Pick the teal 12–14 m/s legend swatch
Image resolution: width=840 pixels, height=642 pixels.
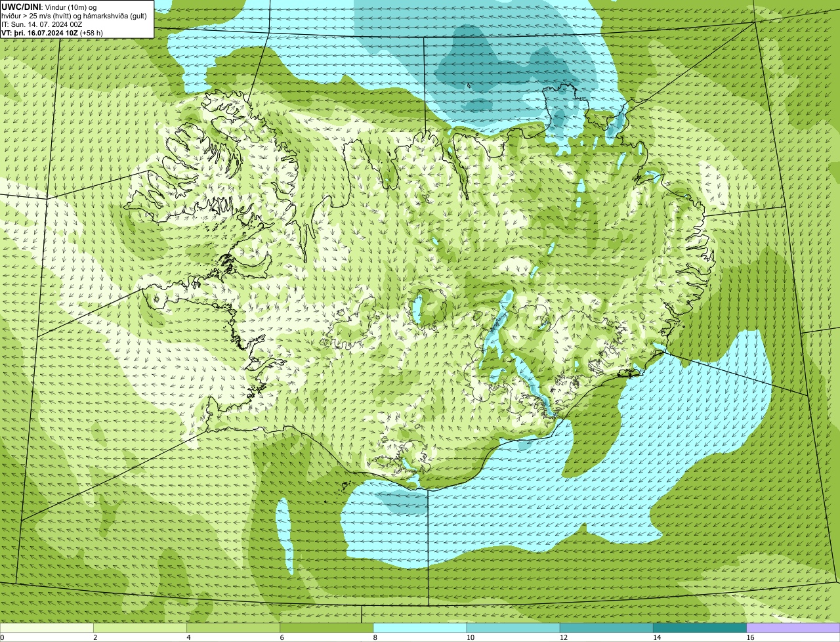(x=606, y=628)
